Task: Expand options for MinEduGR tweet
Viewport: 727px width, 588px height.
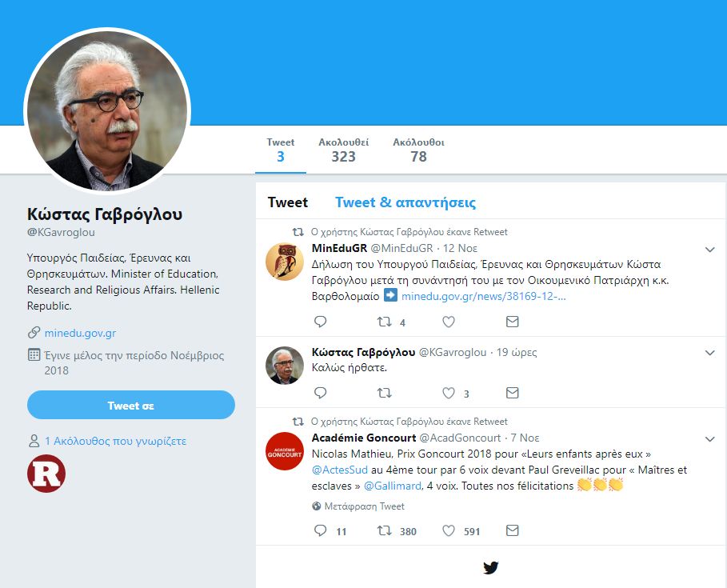Action: [709, 250]
